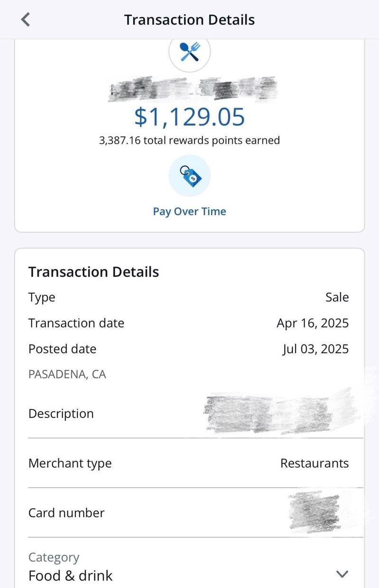Screen dimensions: 379x588
Task: Click the Sale transaction type value
Action: pyautogui.click(x=337, y=297)
